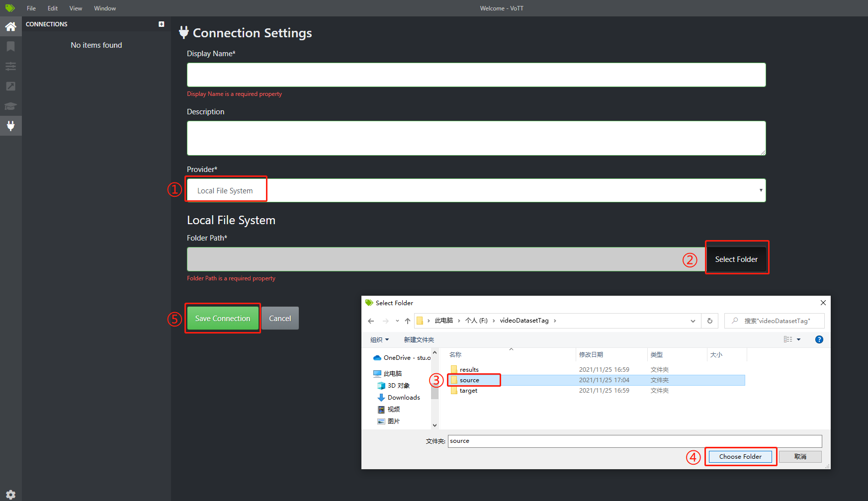The height and width of the screenshot is (501, 868).
Task: Expand 个人 (F:) breadcrumb chevron
Action: pyautogui.click(x=494, y=321)
